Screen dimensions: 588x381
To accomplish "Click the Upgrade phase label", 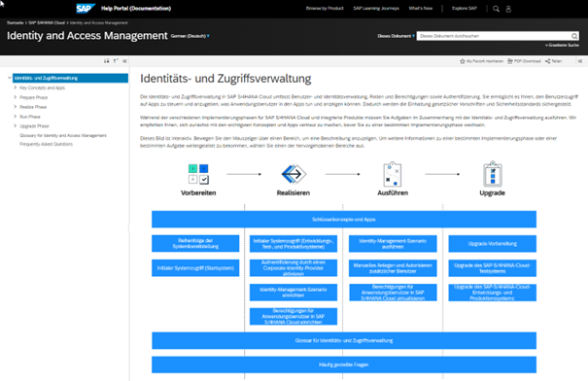I will (x=493, y=192).
